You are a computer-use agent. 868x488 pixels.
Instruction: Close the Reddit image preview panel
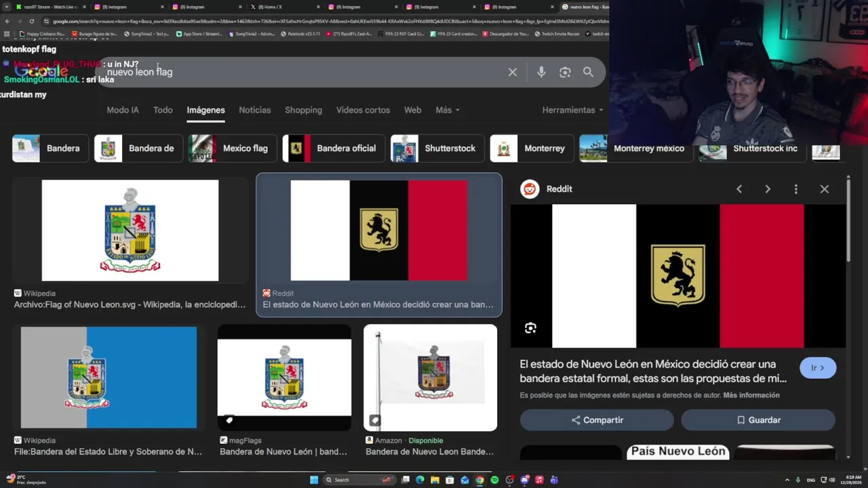tap(825, 189)
